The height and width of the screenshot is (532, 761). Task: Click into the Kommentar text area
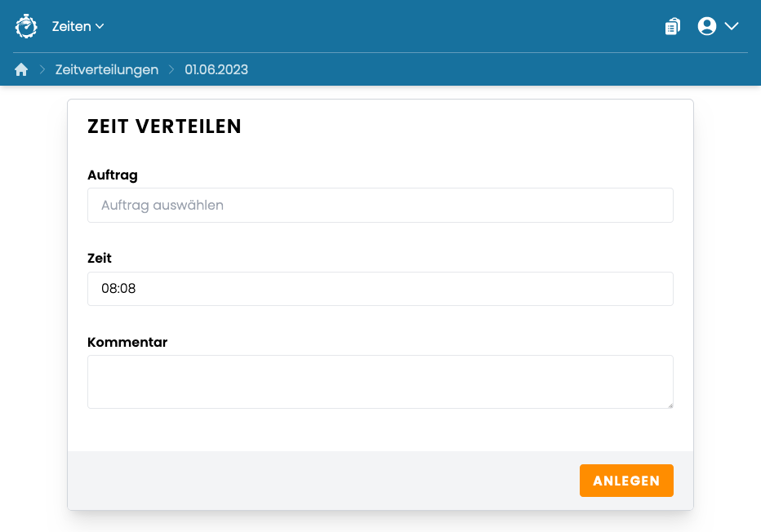(x=380, y=382)
